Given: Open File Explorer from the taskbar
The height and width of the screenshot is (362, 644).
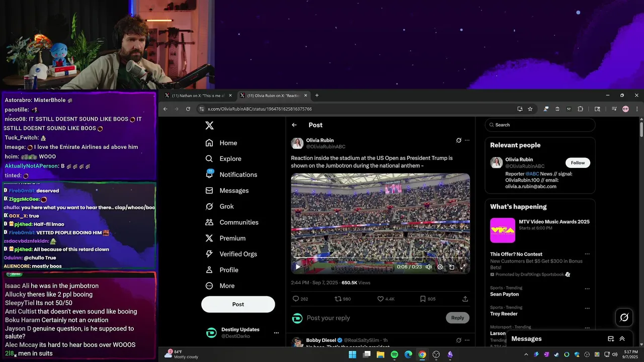Looking at the screenshot, I should coord(380,354).
